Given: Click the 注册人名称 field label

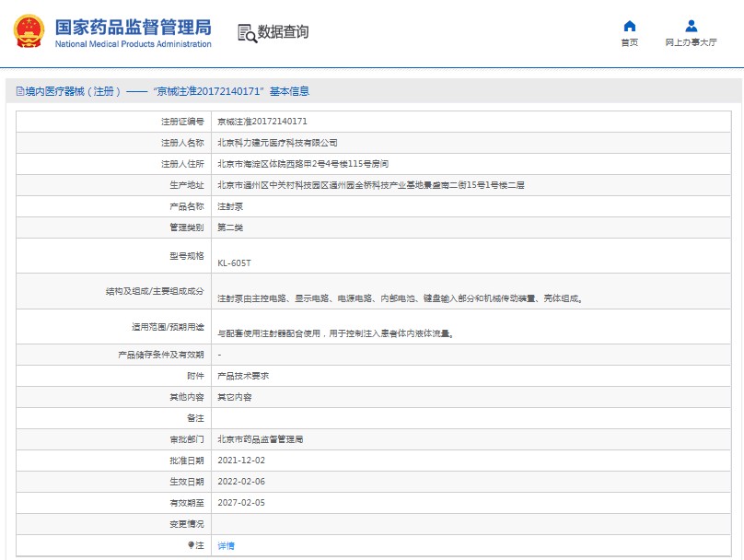Looking at the screenshot, I should pos(182,143).
